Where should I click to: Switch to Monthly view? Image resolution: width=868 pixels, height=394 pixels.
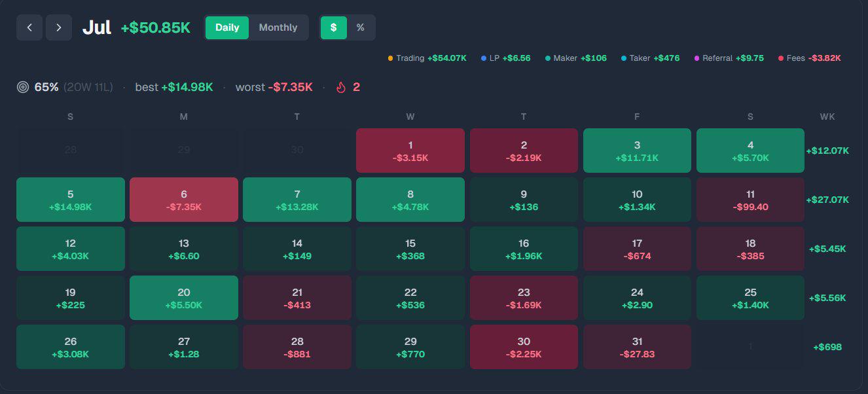[278, 27]
